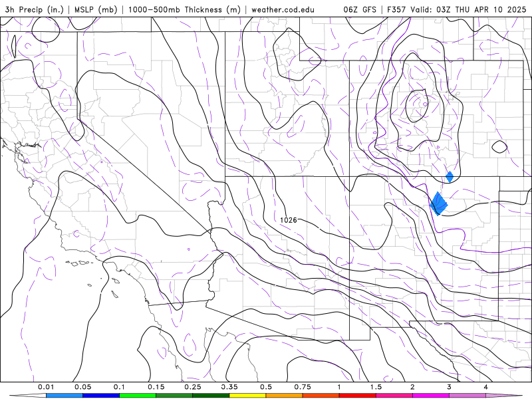This screenshot has height=399, width=532.
Task: Click the 0.1 legend value
Action: (x=120, y=387)
